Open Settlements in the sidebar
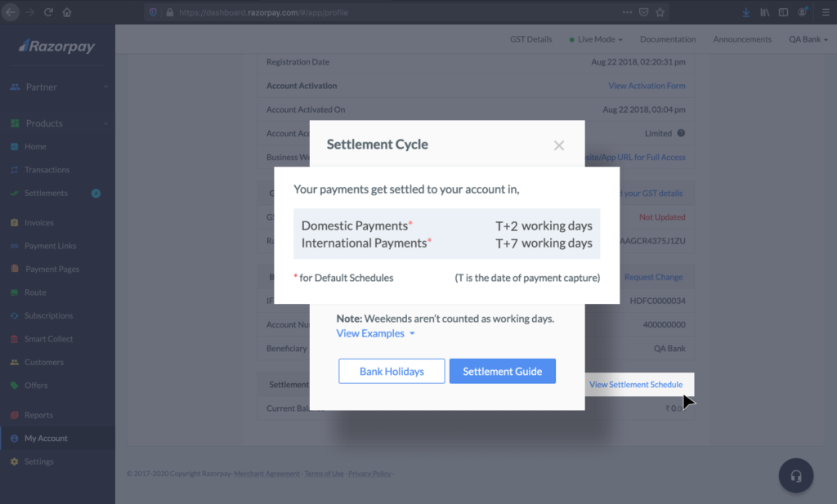 tap(46, 193)
